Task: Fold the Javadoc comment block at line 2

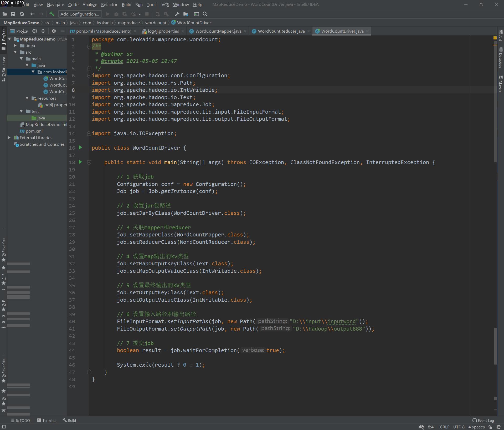Action: coord(89,47)
